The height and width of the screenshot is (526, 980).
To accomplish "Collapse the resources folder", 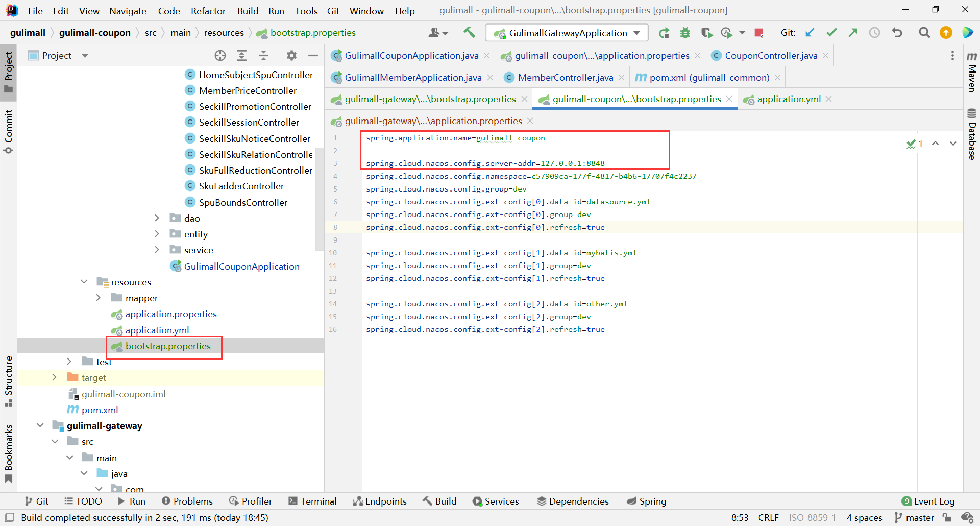I will [84, 282].
